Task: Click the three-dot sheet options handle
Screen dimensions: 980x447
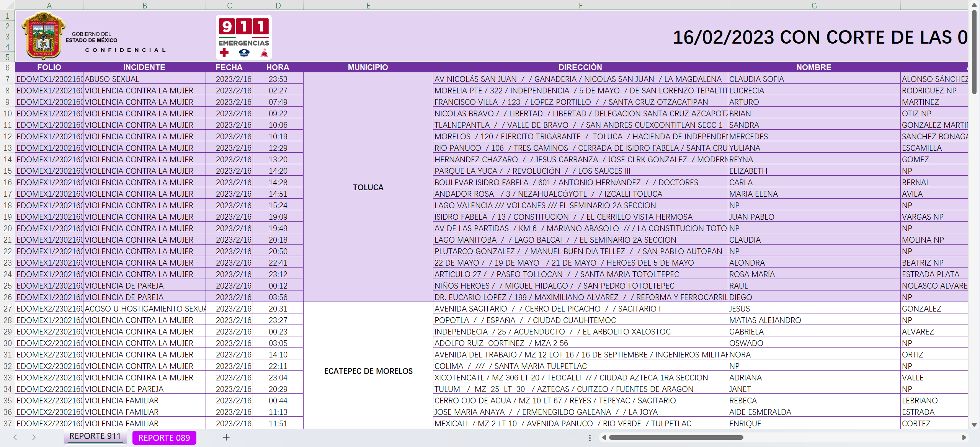Action: coord(590,437)
